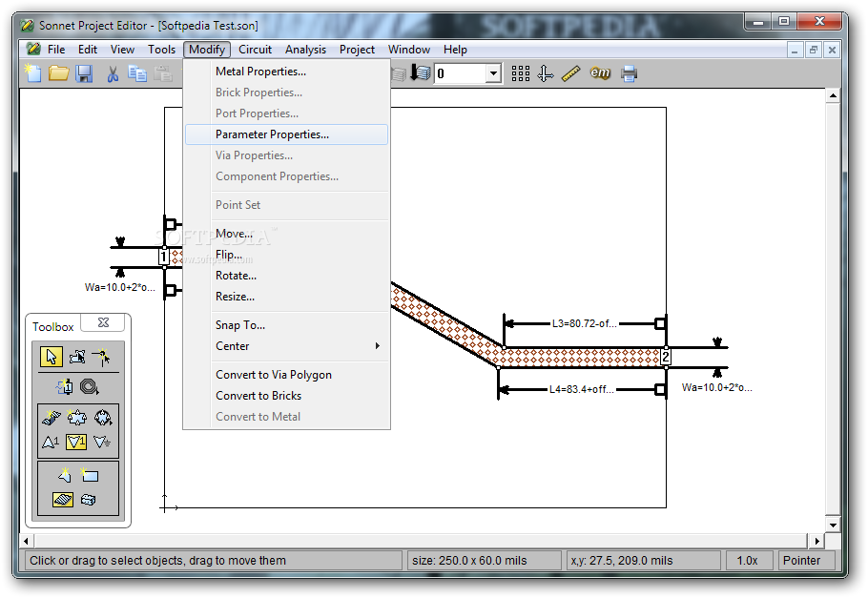The height and width of the screenshot is (598, 868).
Task: Click port 2 marker on the circuit
Action: point(666,357)
